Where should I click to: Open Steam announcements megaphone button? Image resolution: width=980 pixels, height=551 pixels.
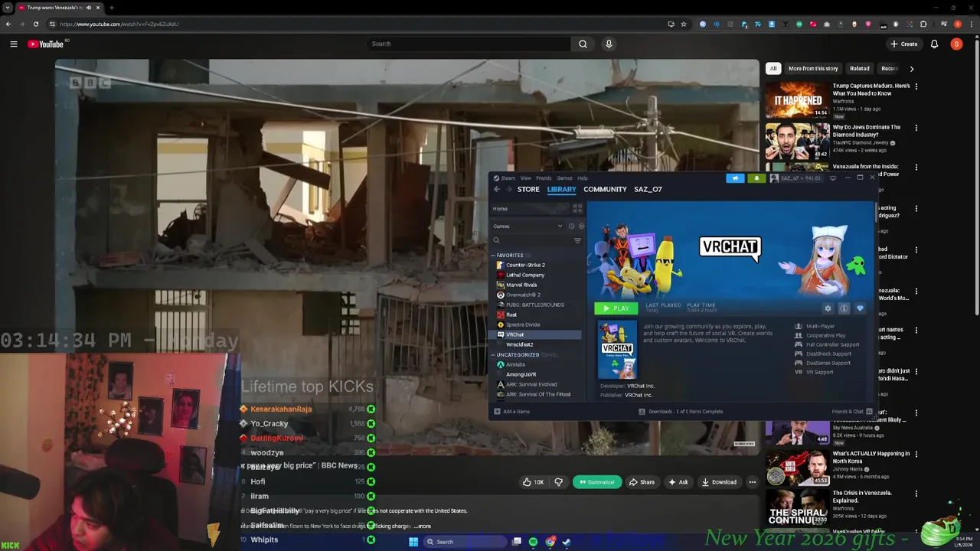(x=735, y=178)
